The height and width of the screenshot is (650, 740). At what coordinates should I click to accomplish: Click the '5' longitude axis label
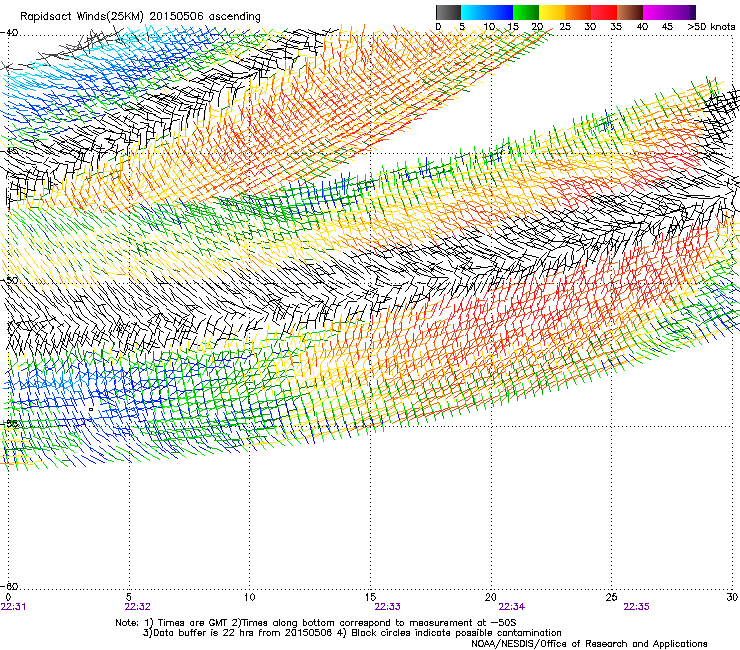pyautogui.click(x=129, y=597)
